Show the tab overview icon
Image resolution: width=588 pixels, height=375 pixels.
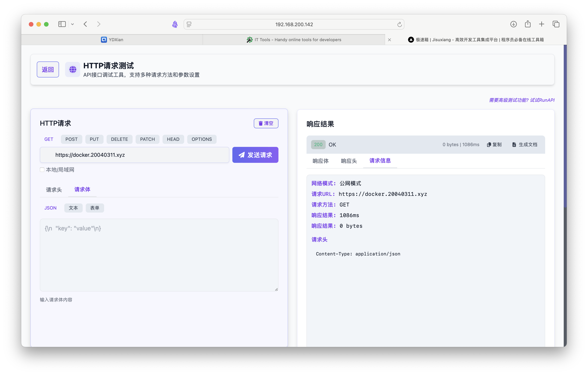(556, 24)
